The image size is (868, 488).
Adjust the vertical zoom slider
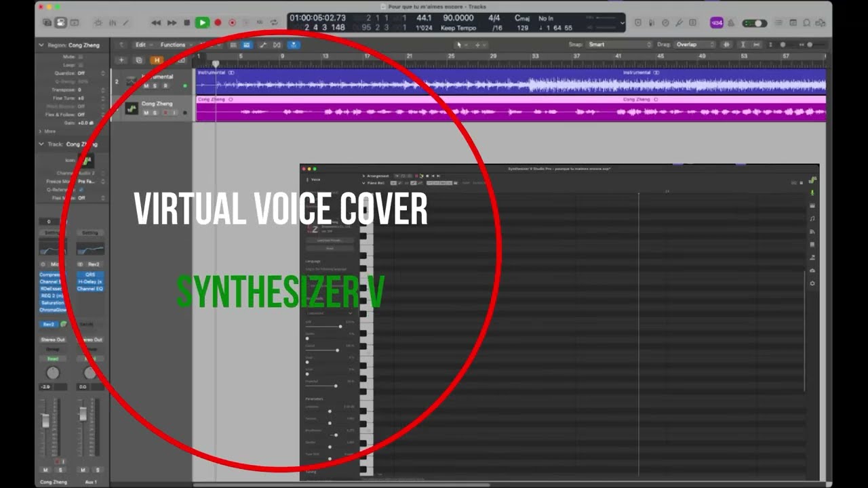pos(784,45)
